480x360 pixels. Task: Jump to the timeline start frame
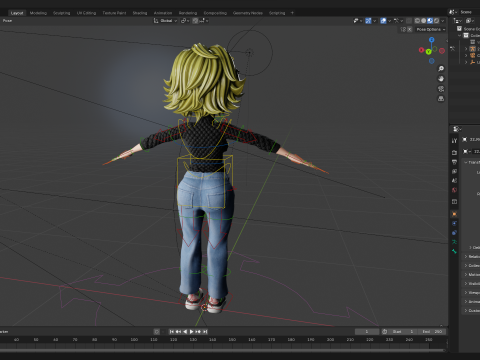[x=171, y=332]
